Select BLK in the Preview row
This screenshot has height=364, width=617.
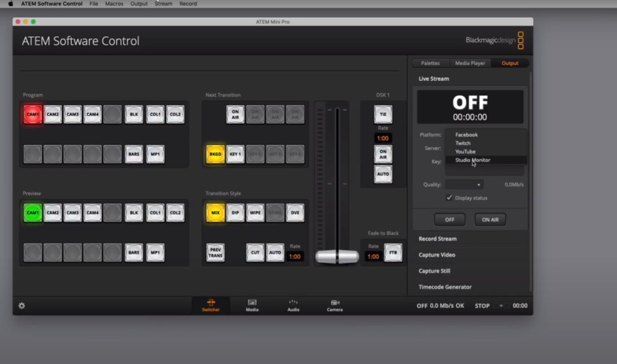[x=134, y=213]
